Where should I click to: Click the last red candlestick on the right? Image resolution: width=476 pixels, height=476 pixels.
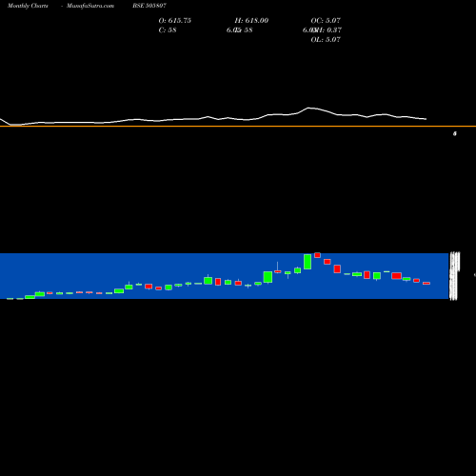pyautogui.click(x=426, y=283)
